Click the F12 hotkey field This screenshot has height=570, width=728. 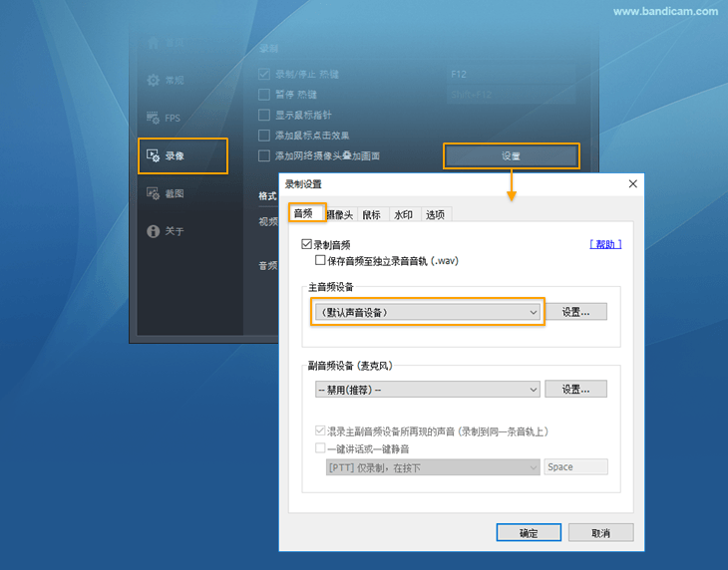tap(512, 74)
